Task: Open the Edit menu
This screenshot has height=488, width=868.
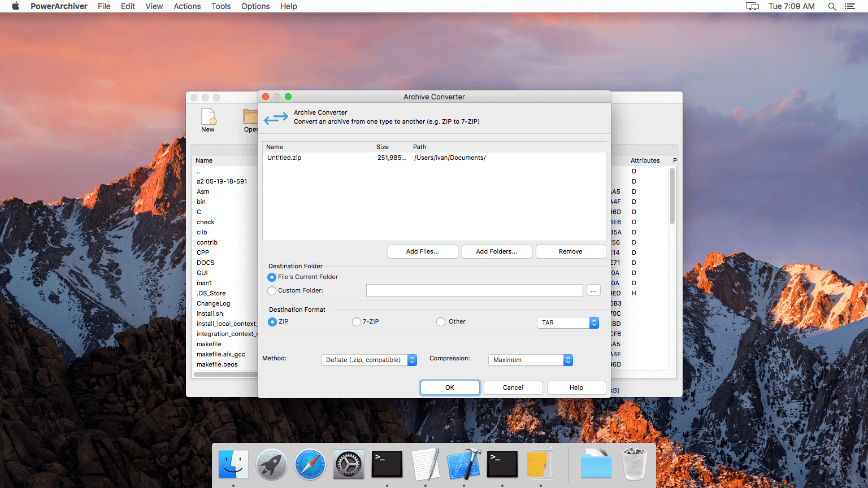Action: click(128, 6)
